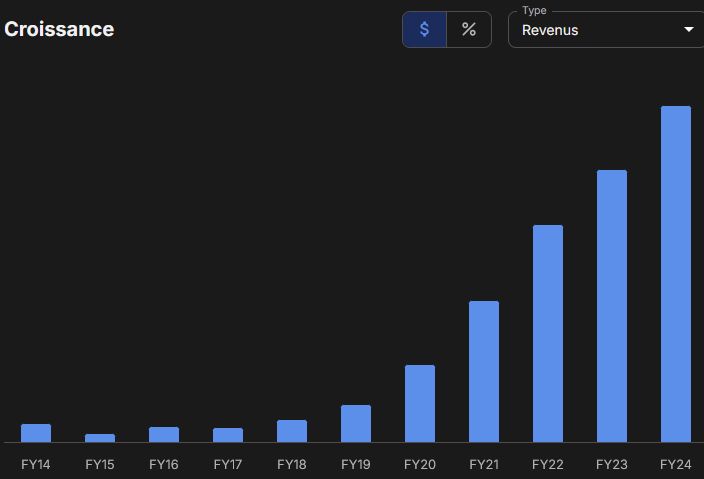The image size is (704, 479).
Task: Click the Croissance section heading
Action: [x=59, y=29]
